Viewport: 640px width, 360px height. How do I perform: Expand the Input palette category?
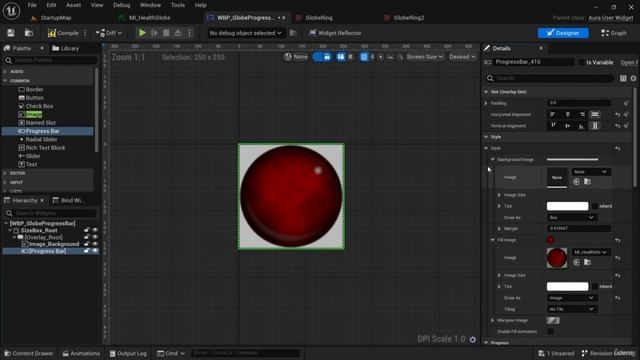[x=5, y=183]
